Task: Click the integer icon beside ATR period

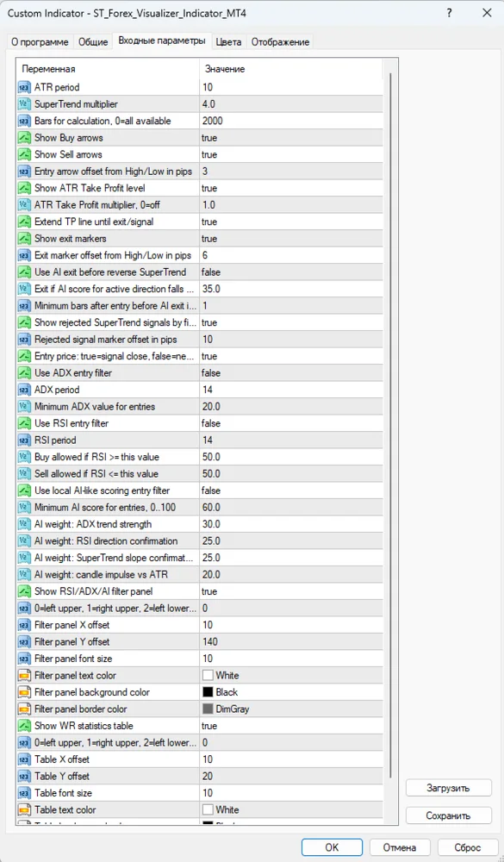Action: click(24, 87)
